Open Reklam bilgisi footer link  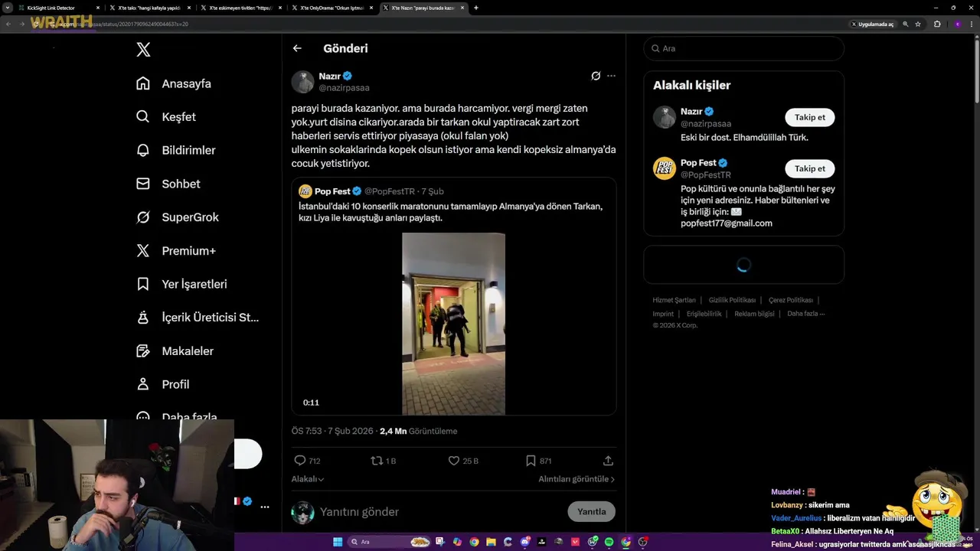pyautogui.click(x=754, y=314)
